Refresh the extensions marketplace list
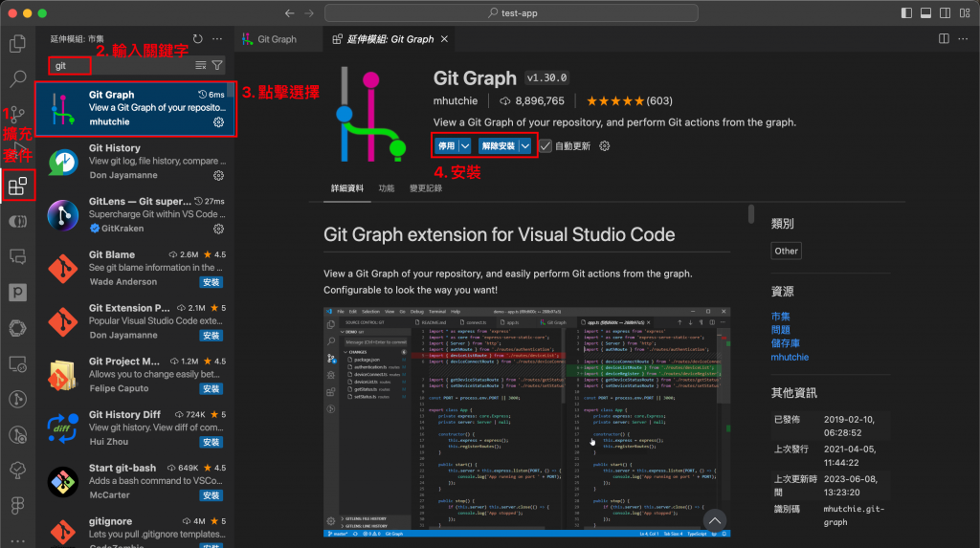Screen dimensions: 980x548 [x=197, y=39]
